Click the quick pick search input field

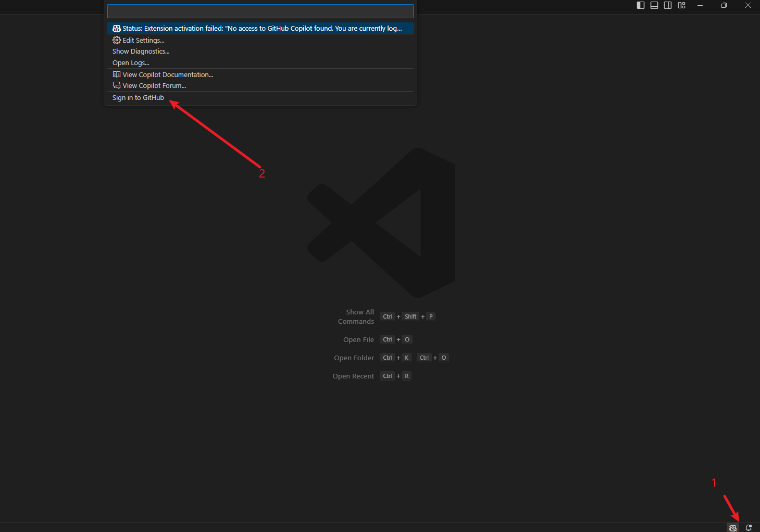coord(260,11)
